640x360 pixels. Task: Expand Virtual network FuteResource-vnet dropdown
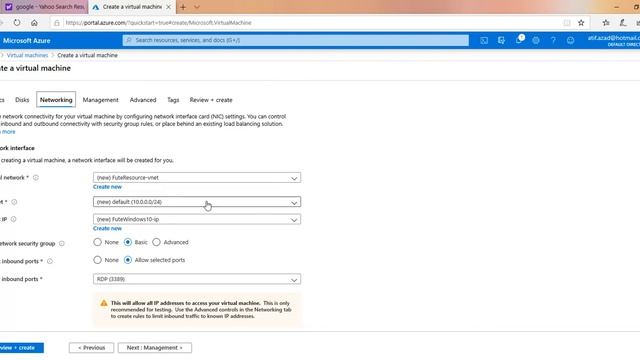197,178
